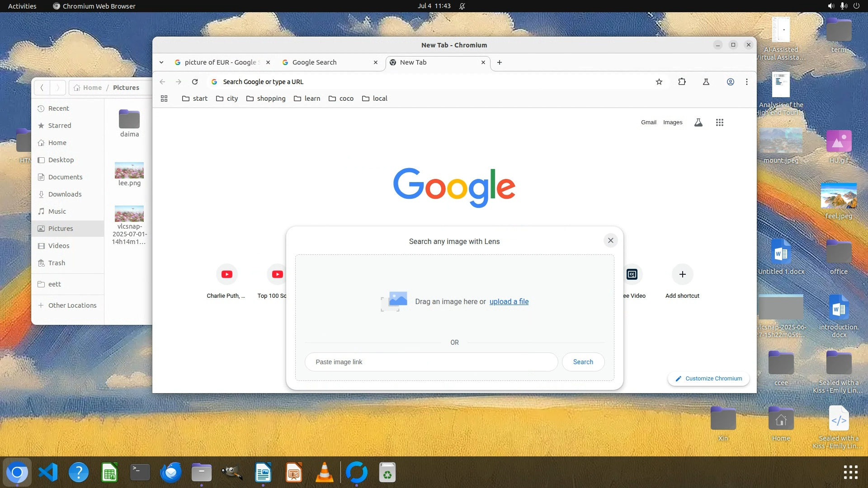Open bookmarks apps grid icon
This screenshot has width=868, height=488.
pyautogui.click(x=164, y=99)
